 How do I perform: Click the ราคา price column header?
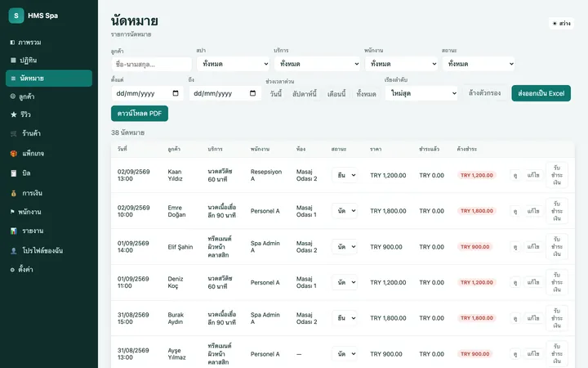click(x=376, y=149)
